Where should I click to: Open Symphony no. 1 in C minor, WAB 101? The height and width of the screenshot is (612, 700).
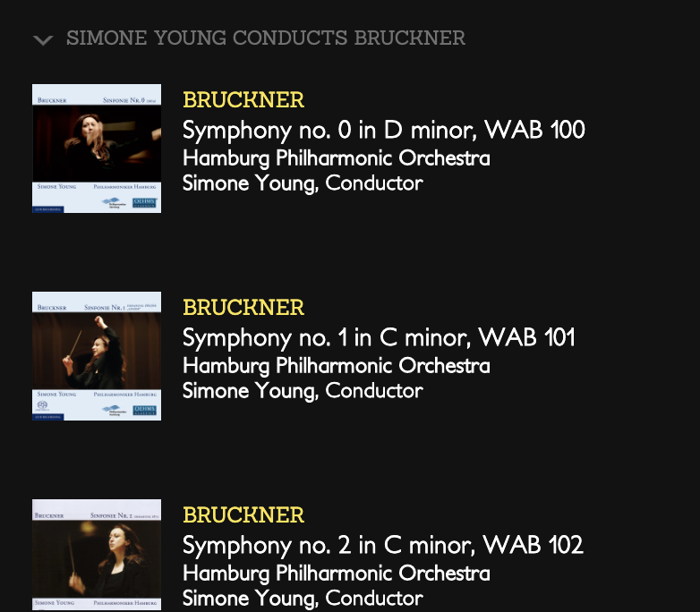click(379, 338)
